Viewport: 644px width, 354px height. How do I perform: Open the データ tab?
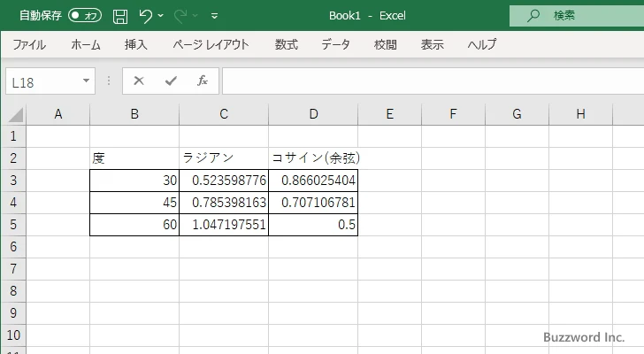click(x=335, y=44)
